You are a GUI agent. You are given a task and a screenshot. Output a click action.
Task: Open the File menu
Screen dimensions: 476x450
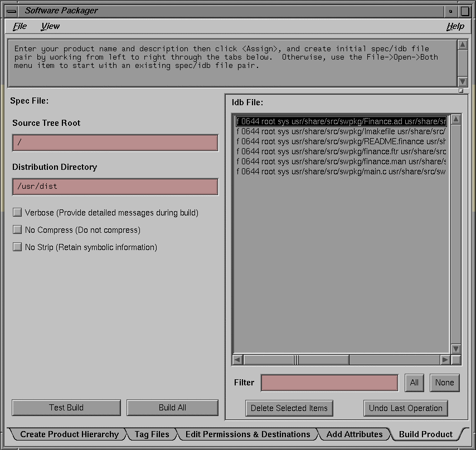pos(20,26)
